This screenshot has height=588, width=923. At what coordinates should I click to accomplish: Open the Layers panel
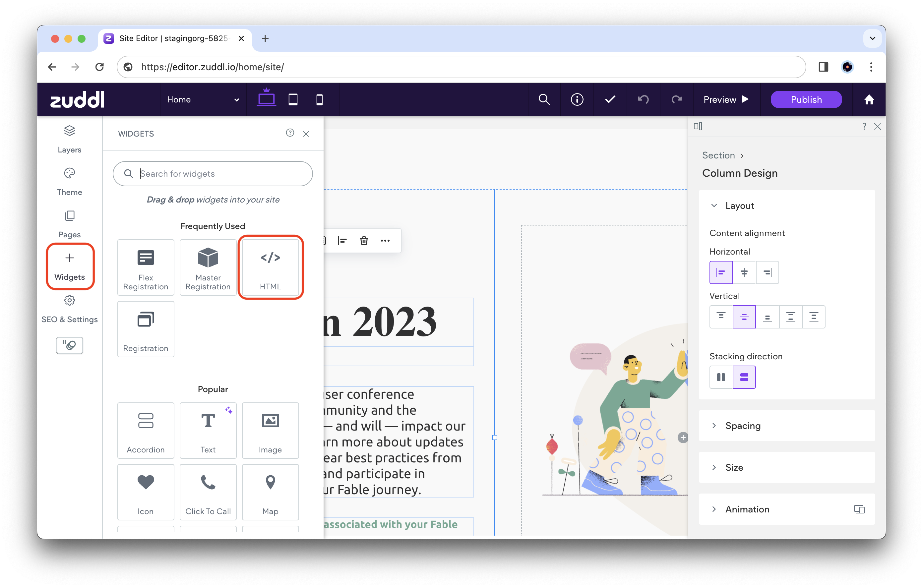click(x=69, y=139)
